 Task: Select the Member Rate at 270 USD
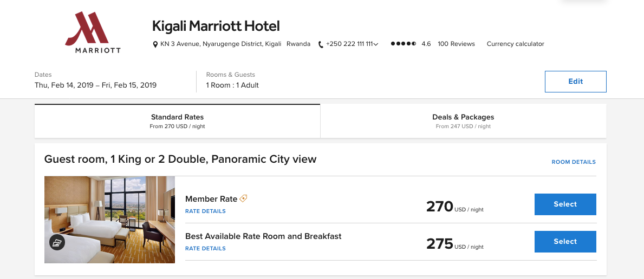coord(565,204)
